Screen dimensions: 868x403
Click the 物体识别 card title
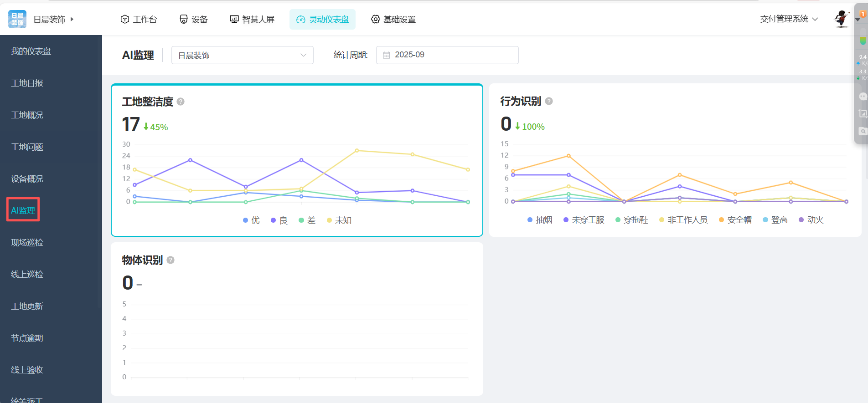click(142, 260)
